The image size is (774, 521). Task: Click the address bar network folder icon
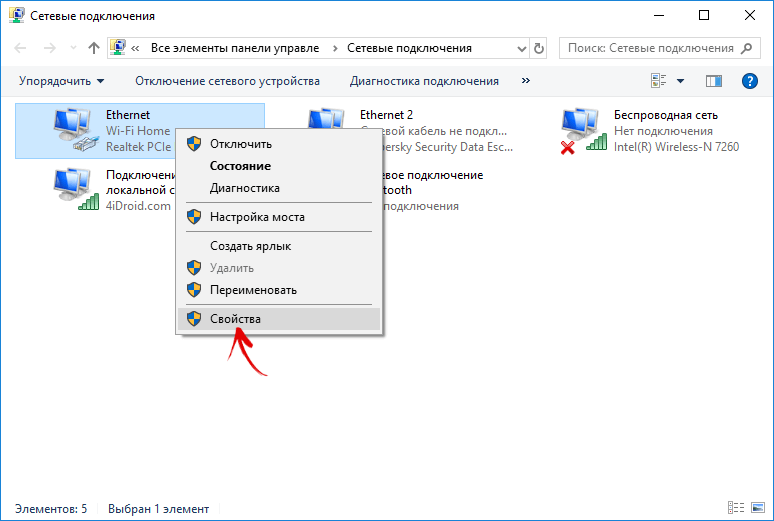(117, 47)
